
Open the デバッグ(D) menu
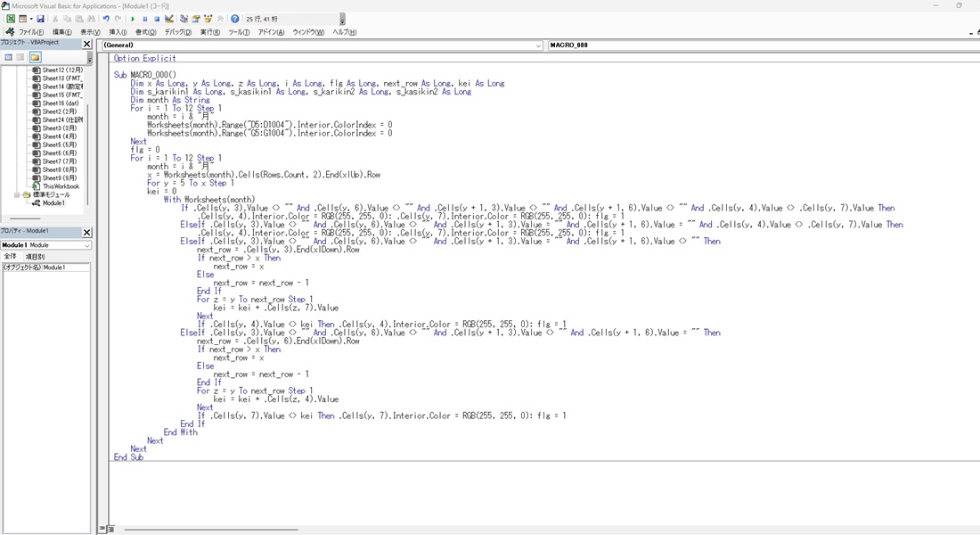click(178, 32)
